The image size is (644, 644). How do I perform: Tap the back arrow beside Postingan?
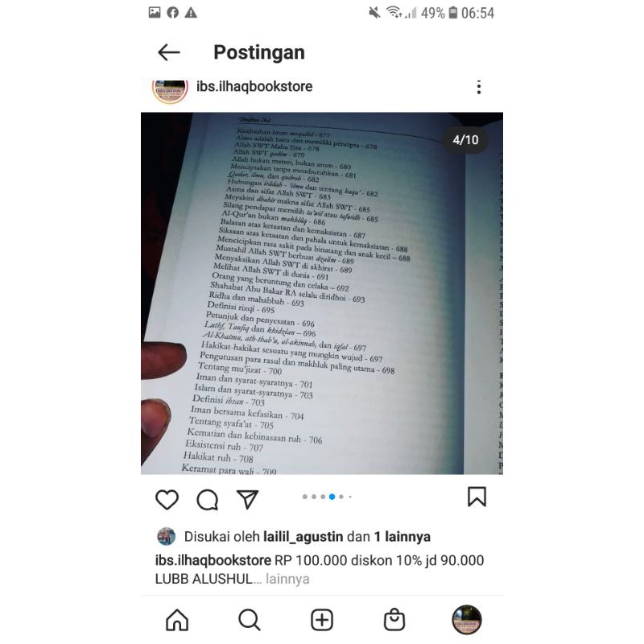click(169, 52)
